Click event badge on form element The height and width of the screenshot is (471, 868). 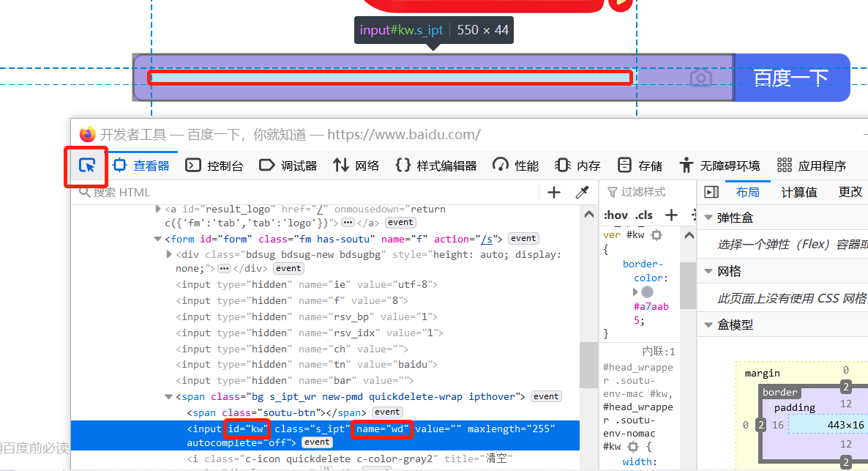tap(523, 238)
